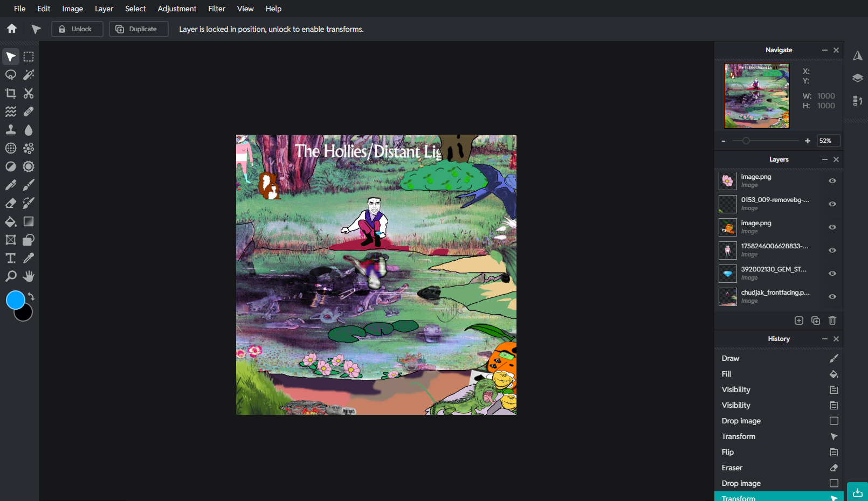Screen dimensions: 868x501
Task: Delete layer using trash icon
Action: pyautogui.click(x=832, y=321)
